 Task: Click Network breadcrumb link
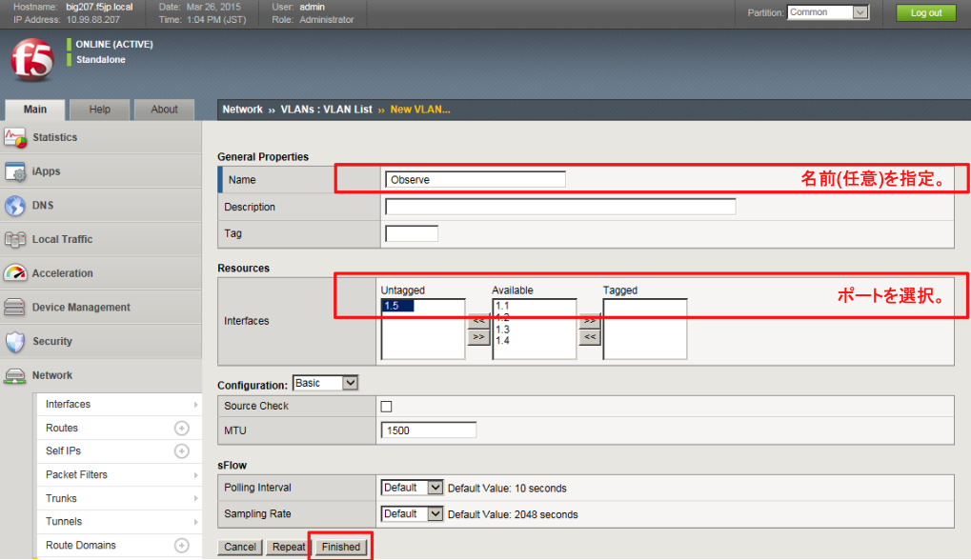242,110
